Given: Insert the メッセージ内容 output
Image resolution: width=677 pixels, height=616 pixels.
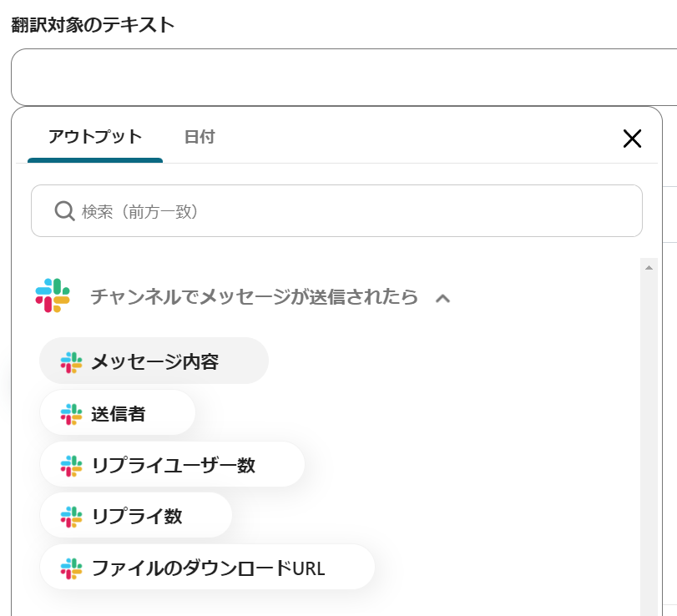Looking at the screenshot, I should 154,361.
